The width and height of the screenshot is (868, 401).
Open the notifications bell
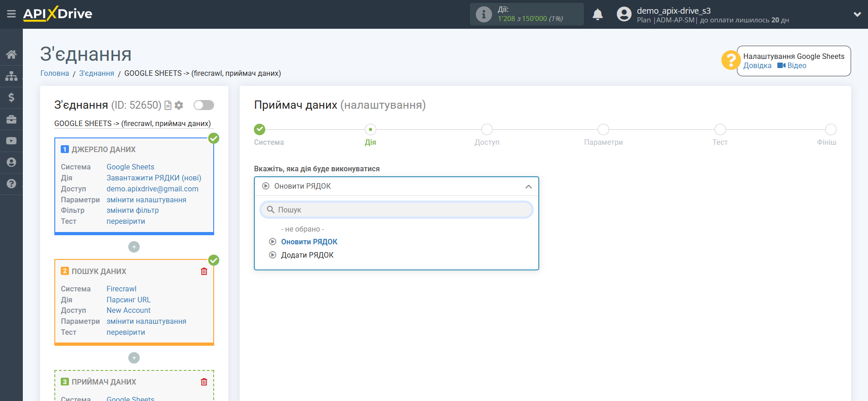point(598,15)
